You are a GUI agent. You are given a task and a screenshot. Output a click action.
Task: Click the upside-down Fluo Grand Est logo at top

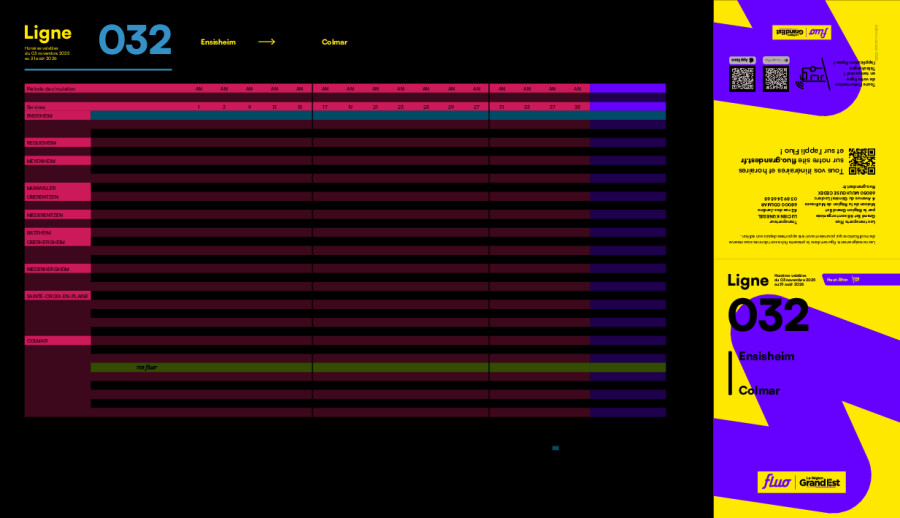coord(802,32)
